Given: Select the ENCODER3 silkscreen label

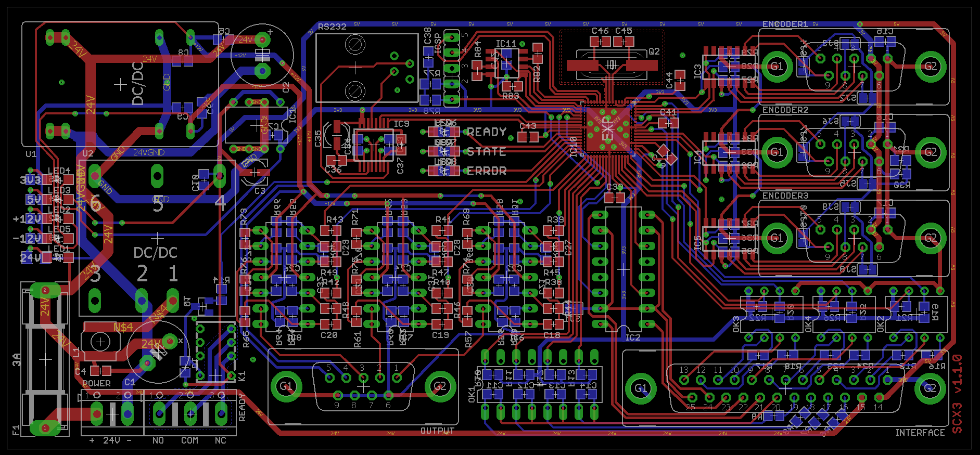Looking at the screenshot, I should tap(785, 196).
